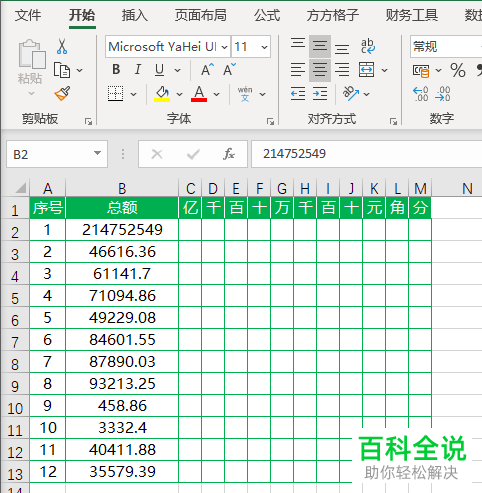
Task: Toggle Underline formatting
Action: 159,70
